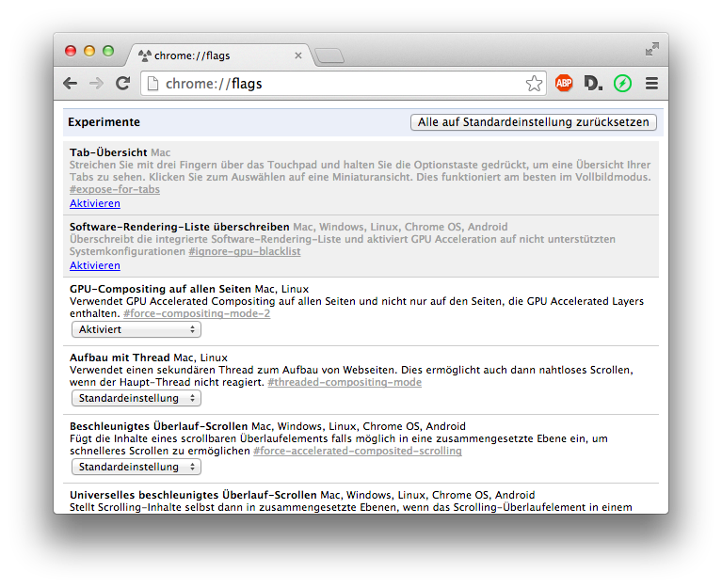
Task: Minimize the window with the yellow button
Action: point(89,51)
